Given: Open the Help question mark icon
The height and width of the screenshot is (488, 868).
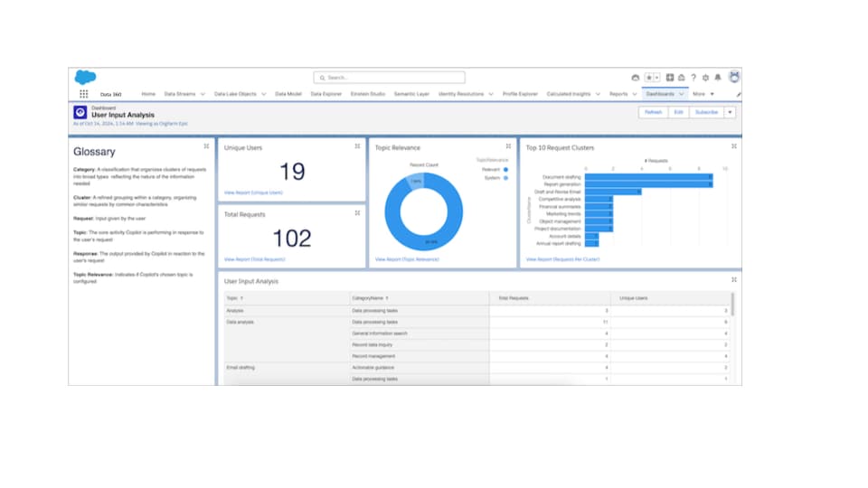Looking at the screenshot, I should pyautogui.click(x=693, y=78).
